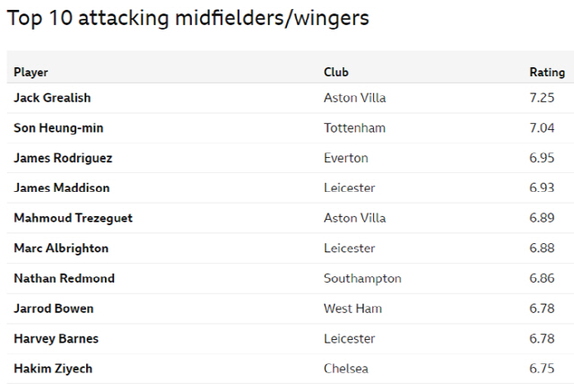Click the Chelsea club cell

(346, 369)
